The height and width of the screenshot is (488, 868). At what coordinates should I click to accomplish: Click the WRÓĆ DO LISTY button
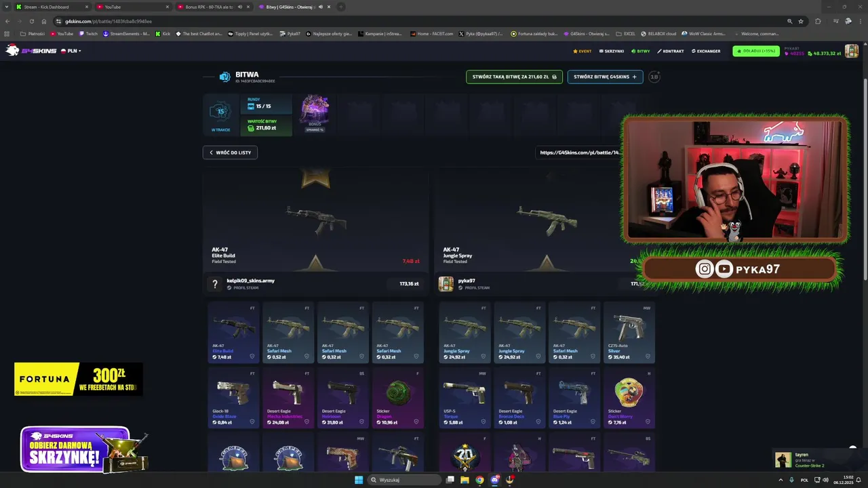point(230,152)
